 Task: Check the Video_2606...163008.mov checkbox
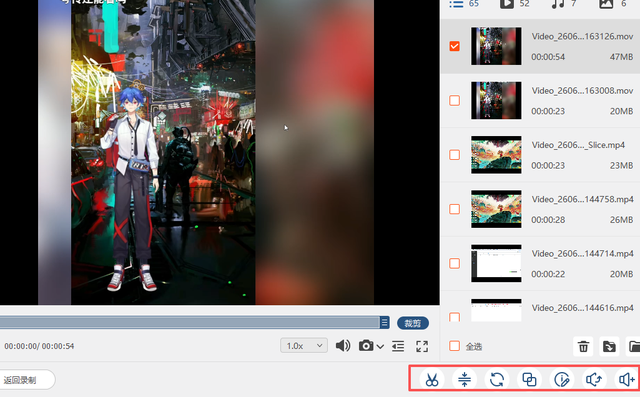click(x=454, y=100)
